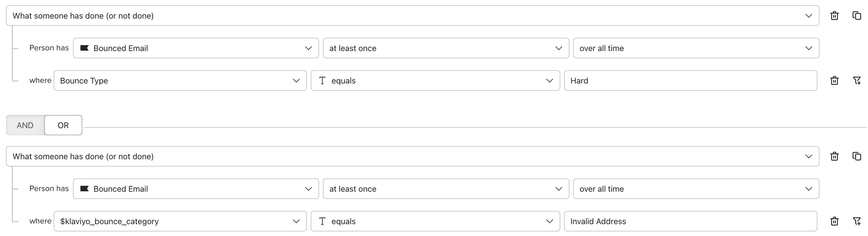Click the 'Invalid Address' value input field
This screenshot has height=236, width=868.
690,221
